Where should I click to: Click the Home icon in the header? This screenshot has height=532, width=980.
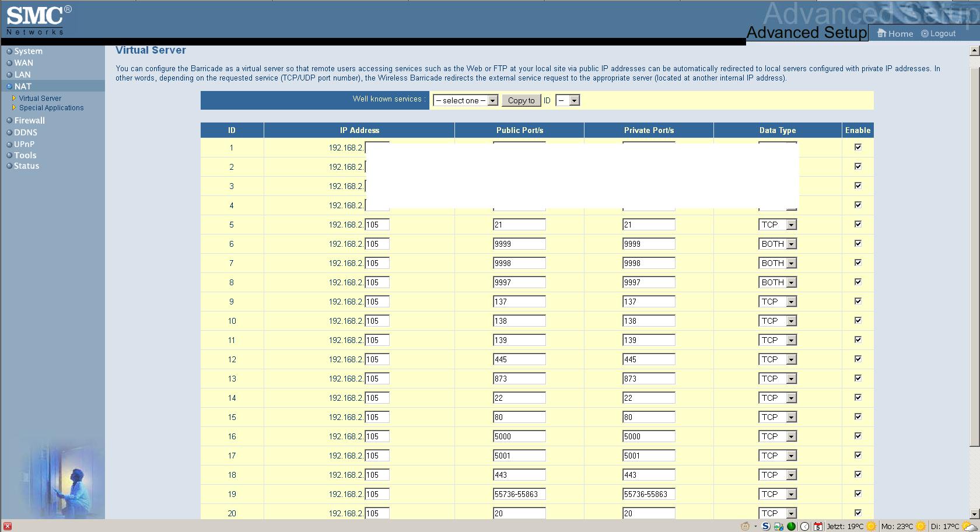coord(881,33)
